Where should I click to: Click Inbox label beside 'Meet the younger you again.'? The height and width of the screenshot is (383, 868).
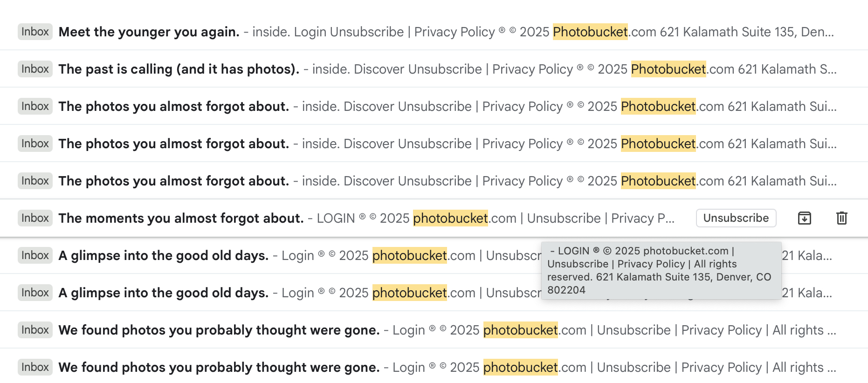point(35,32)
